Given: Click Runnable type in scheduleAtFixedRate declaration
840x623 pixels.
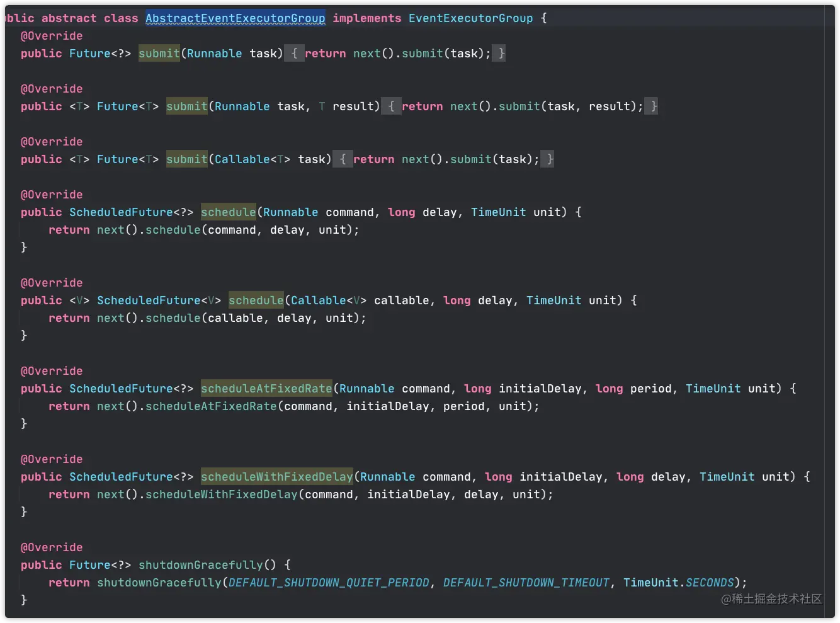Looking at the screenshot, I should point(367,389).
